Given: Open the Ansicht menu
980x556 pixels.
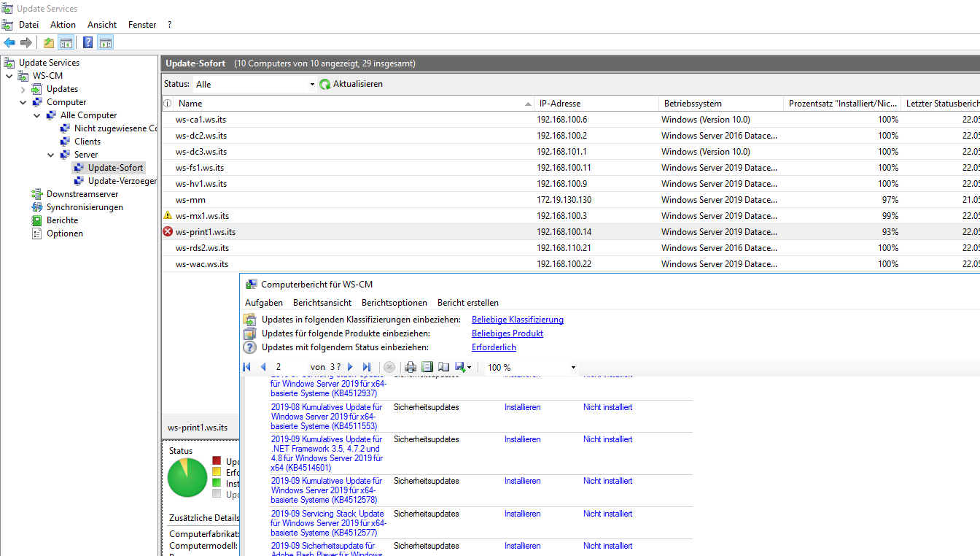Looking at the screenshot, I should 102,25.
